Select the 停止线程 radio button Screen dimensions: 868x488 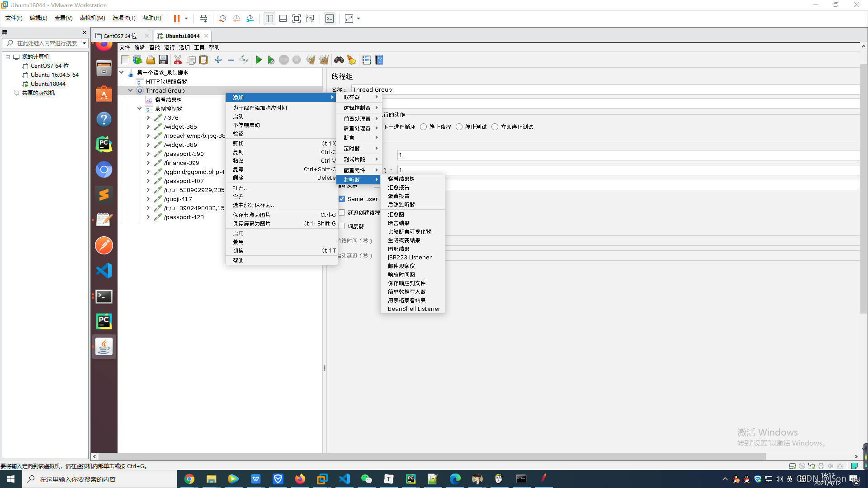click(x=424, y=127)
